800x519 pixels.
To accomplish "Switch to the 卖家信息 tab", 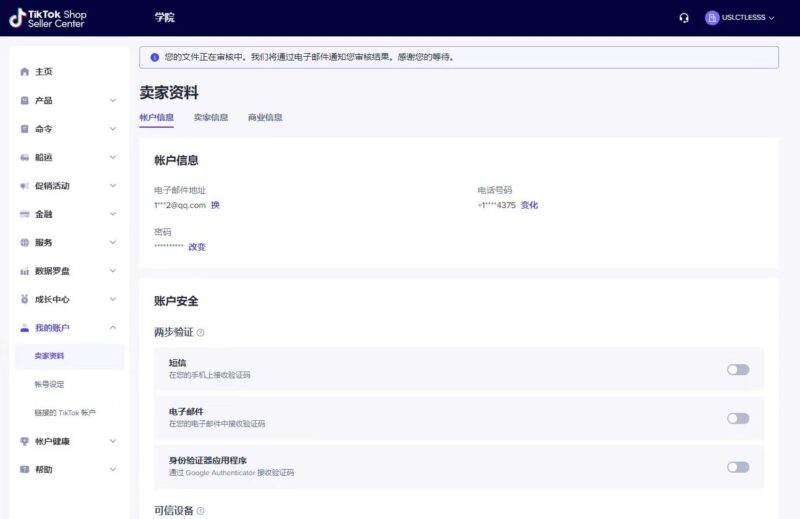I will (x=211, y=117).
